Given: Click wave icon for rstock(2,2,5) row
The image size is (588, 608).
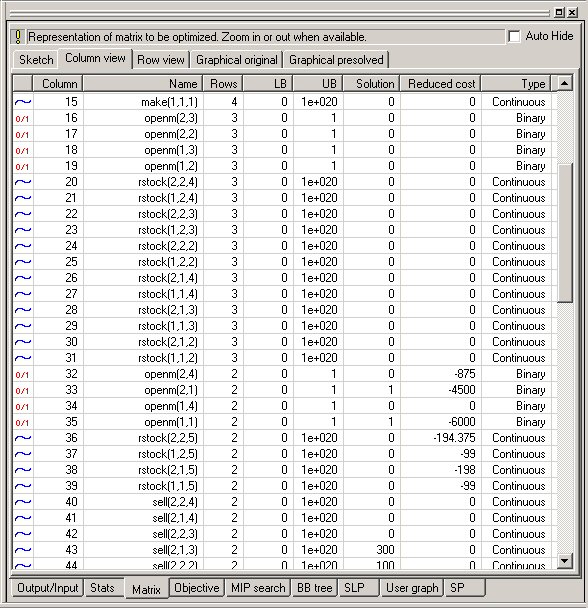Looking at the screenshot, I should pyautogui.click(x=23, y=438).
